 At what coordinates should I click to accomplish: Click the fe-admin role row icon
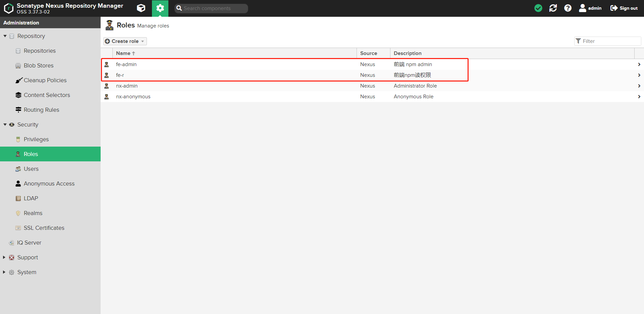(107, 64)
